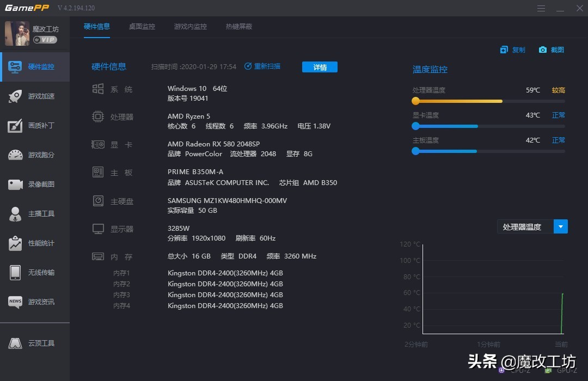
Task: Click the 主板温度 blue slider handle
Action: 415,151
